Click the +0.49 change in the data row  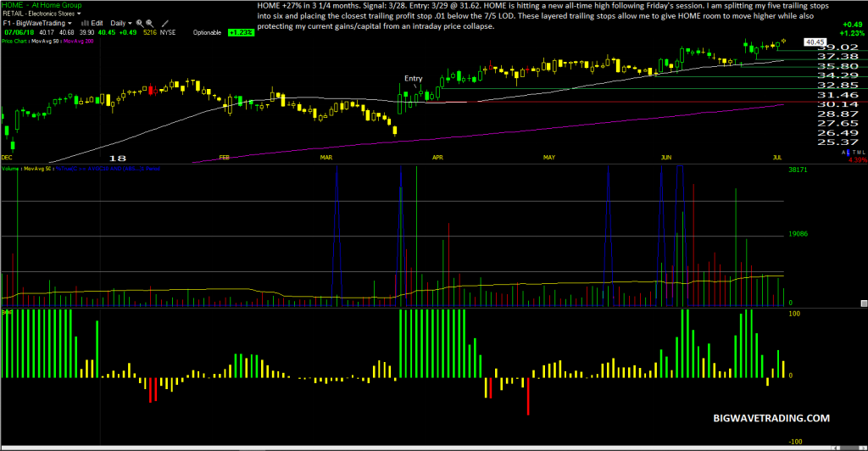tap(128, 32)
